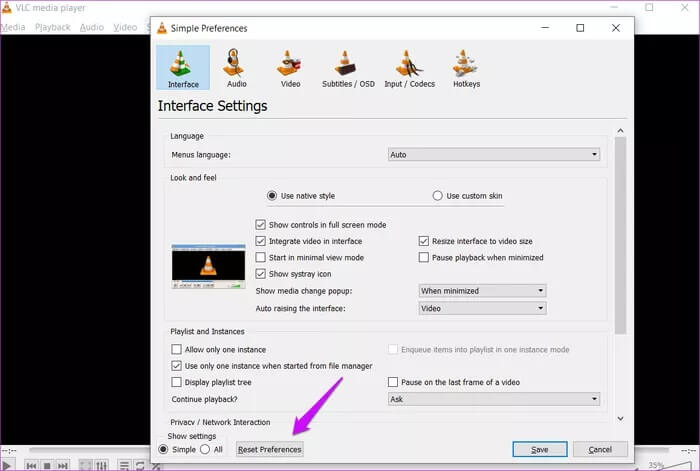Click the Stop playback button in VLC

point(47,466)
